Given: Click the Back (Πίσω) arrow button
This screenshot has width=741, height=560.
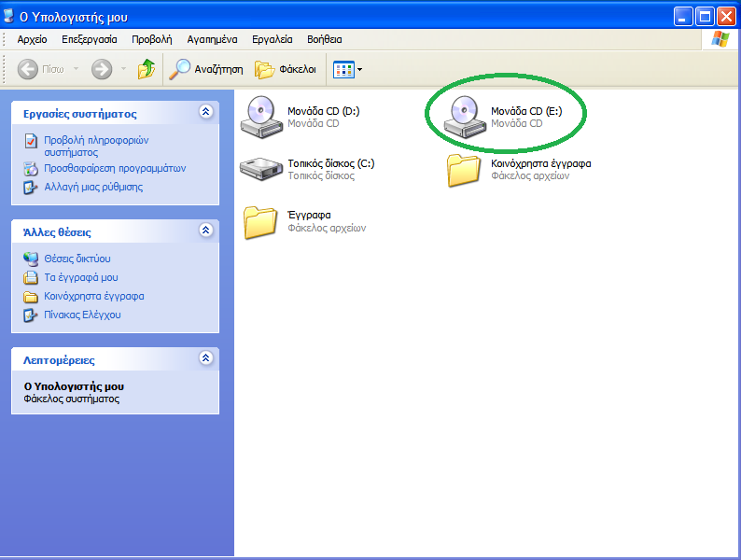Looking at the screenshot, I should pos(28,69).
